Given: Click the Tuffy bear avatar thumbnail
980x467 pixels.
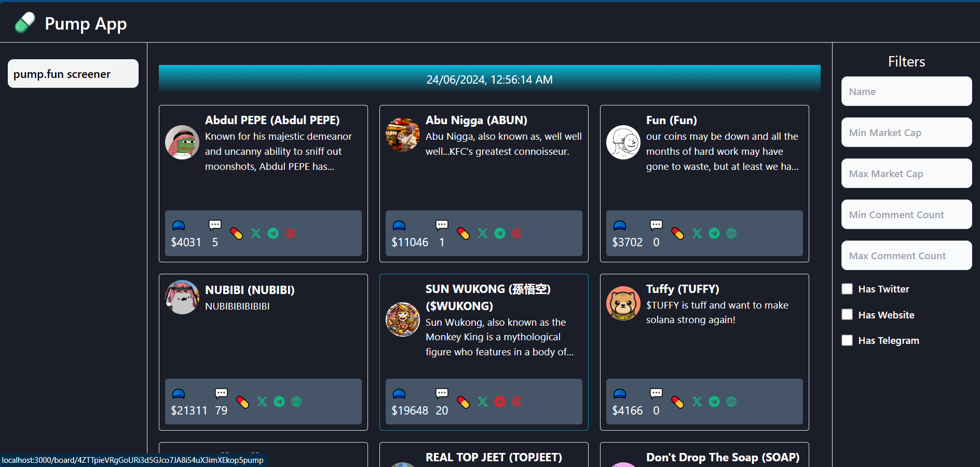Looking at the screenshot, I should [x=623, y=303].
